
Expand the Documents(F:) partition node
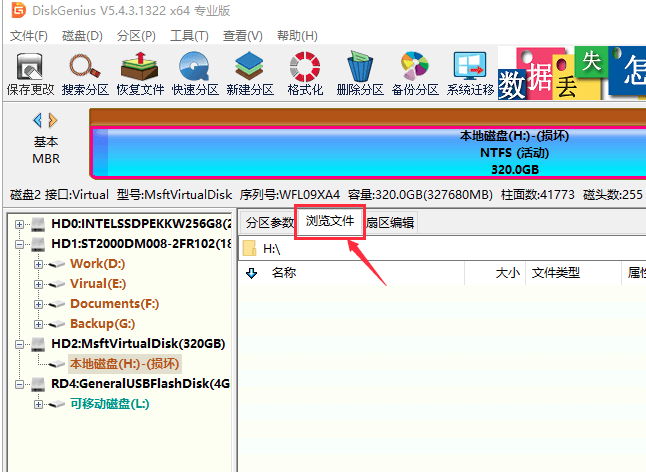(38, 304)
